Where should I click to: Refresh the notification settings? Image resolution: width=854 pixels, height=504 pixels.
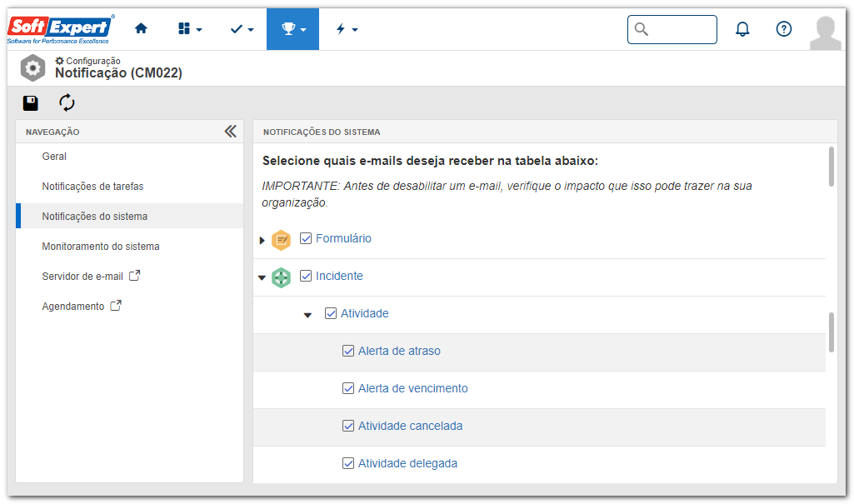coord(67,102)
